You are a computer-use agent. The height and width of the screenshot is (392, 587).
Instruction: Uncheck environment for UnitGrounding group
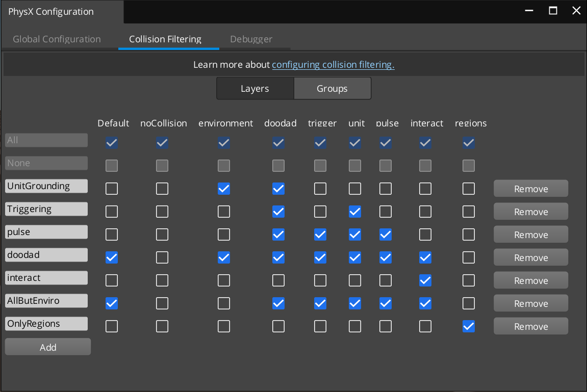(x=224, y=189)
